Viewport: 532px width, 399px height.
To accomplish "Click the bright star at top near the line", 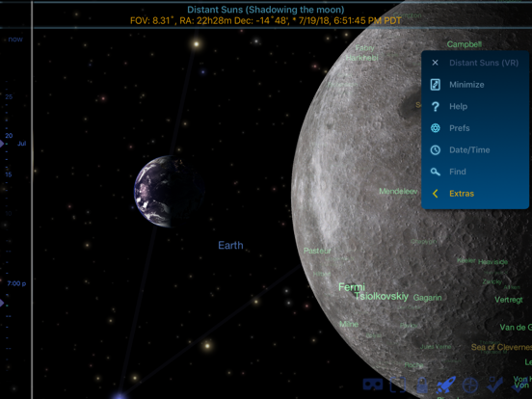I will click(196, 43).
